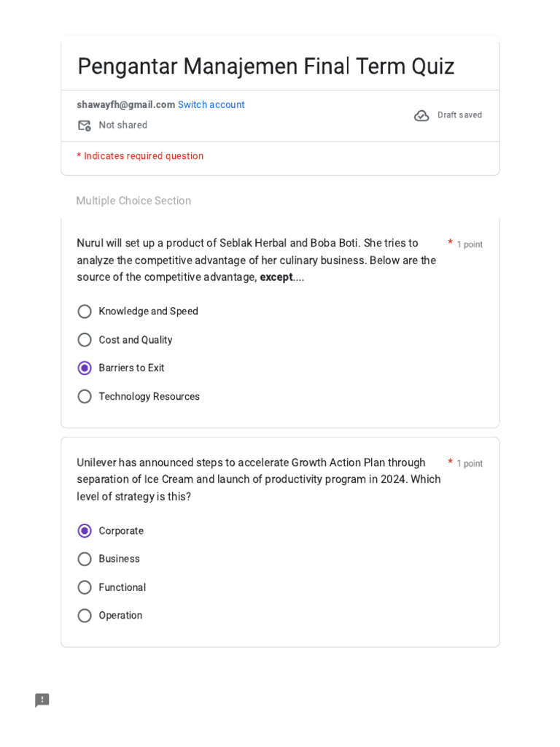Click the Indicates required question notice
Screen dimensions: 560x747
140,156
